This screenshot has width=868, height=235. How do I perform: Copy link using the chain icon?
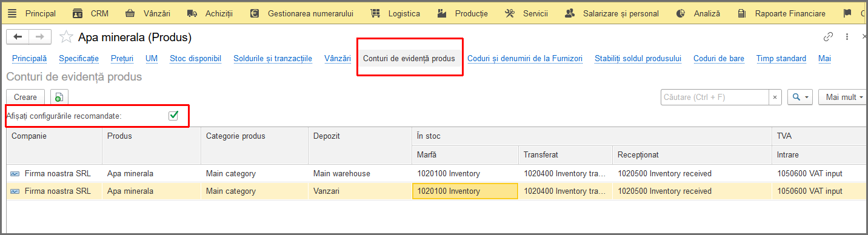click(828, 37)
